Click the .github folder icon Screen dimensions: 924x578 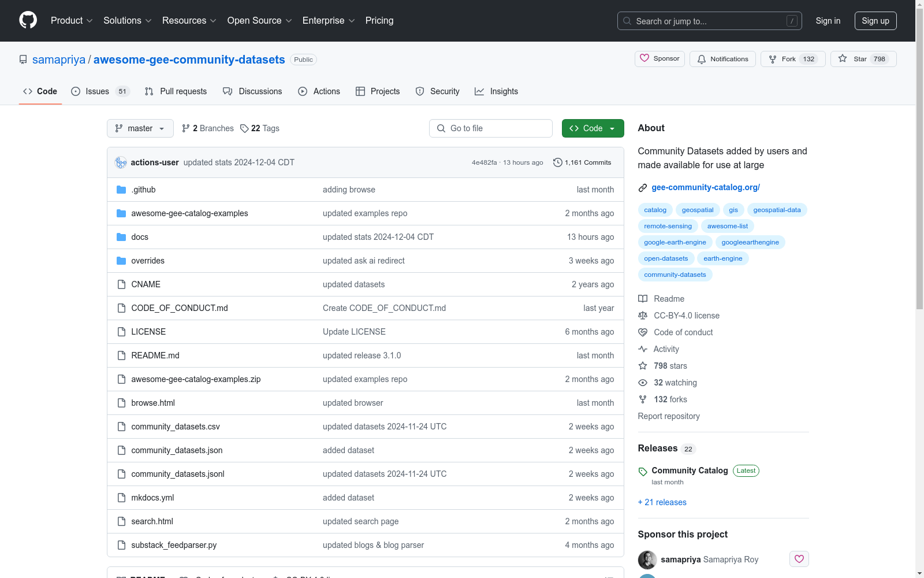click(121, 190)
